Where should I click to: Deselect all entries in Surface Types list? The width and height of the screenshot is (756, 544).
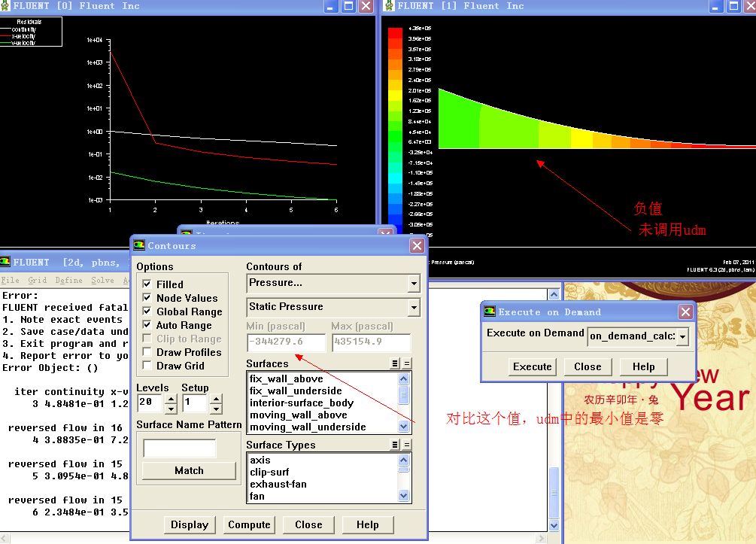click(407, 445)
